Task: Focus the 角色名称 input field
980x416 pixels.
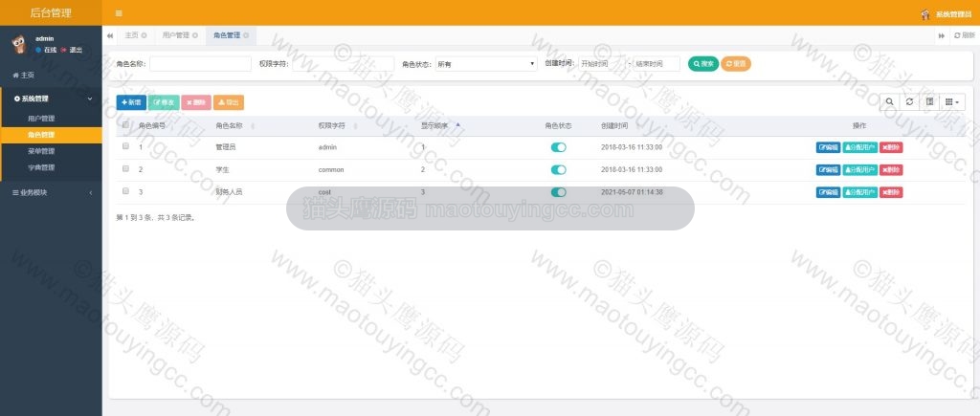Action: (200, 64)
